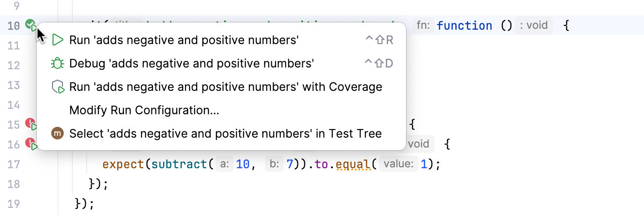Click the 'function' keyword on line 10
This screenshot has width=644, height=215.
pyautogui.click(x=464, y=26)
